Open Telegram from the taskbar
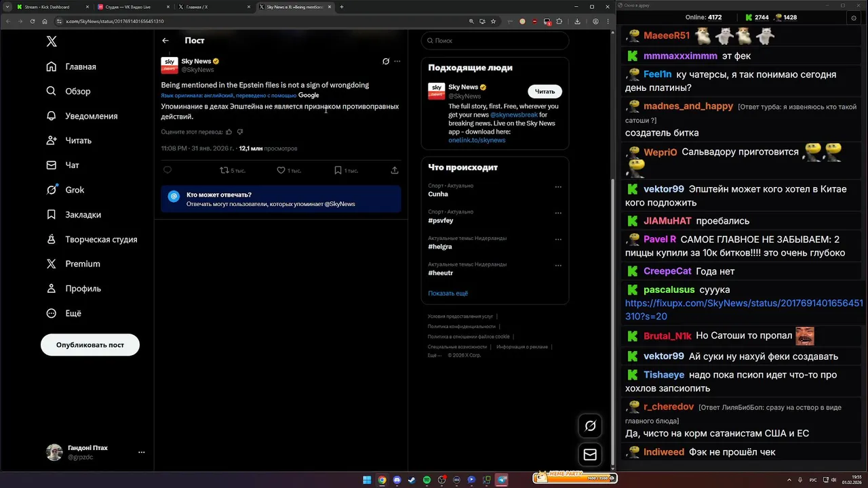The image size is (868, 488). [502, 480]
